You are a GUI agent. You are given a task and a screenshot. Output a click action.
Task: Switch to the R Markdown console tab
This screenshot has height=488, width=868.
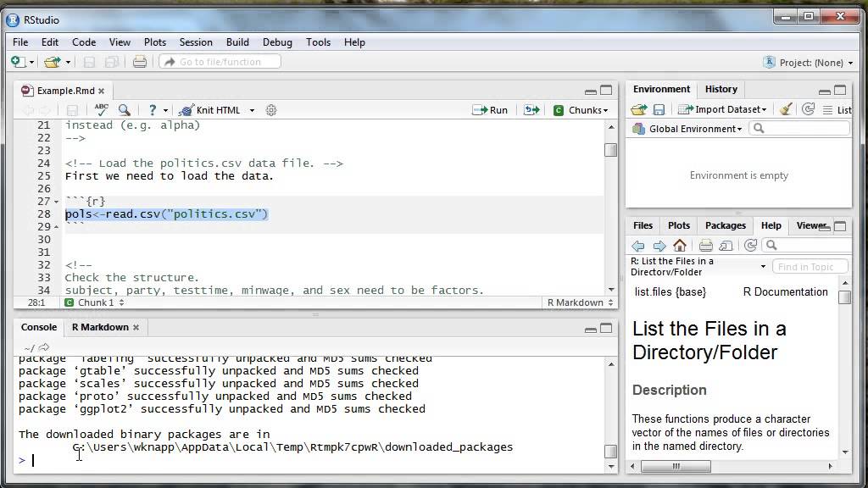[100, 327]
